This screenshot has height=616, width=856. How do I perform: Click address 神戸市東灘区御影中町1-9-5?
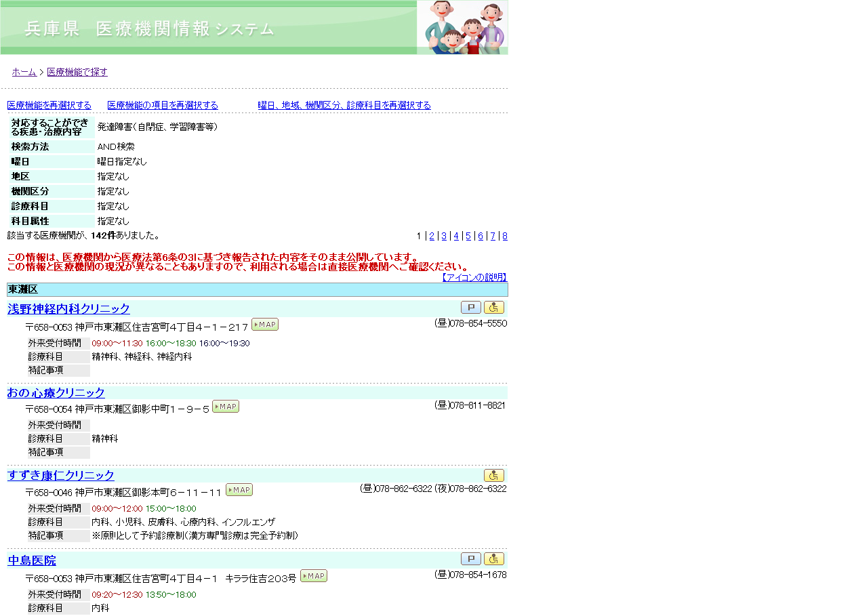pos(142,409)
